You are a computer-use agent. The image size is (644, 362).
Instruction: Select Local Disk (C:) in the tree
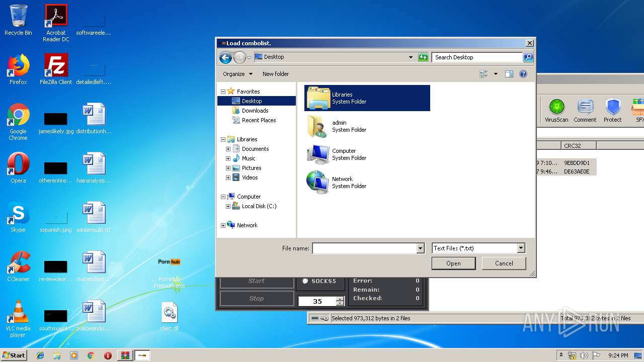click(259, 206)
